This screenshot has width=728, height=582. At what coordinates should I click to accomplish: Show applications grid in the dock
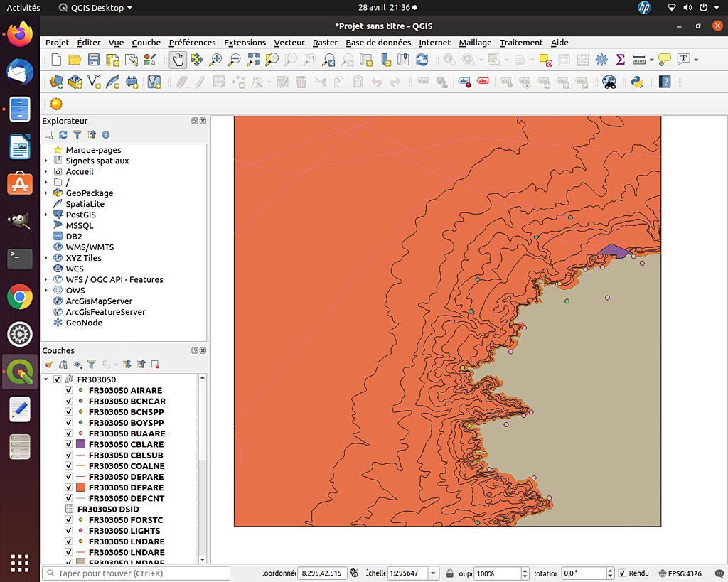(20, 563)
